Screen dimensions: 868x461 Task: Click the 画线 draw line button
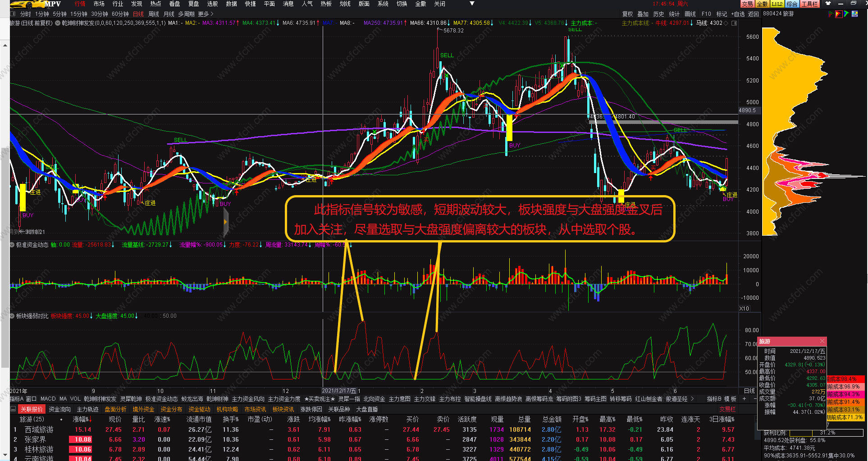coord(690,14)
